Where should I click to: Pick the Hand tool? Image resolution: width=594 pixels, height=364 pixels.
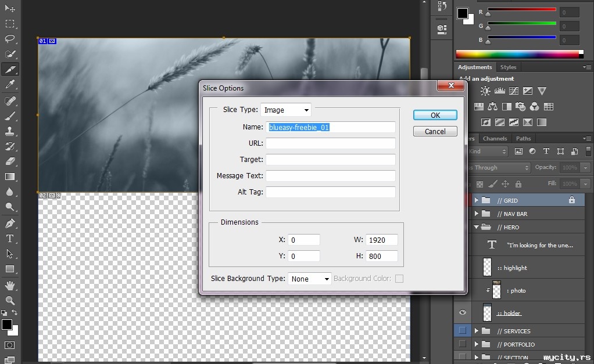coord(10,285)
